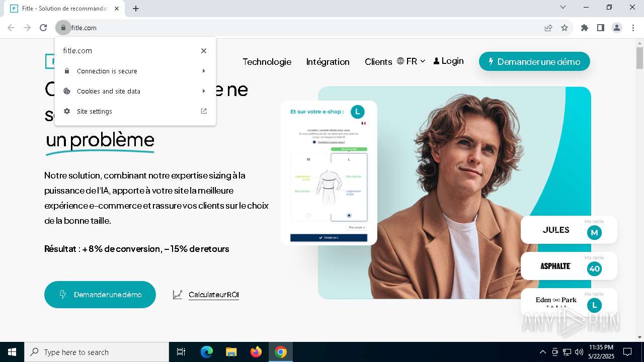Launch Firefox from taskbar
This screenshot has height=362, width=644.
click(256, 352)
